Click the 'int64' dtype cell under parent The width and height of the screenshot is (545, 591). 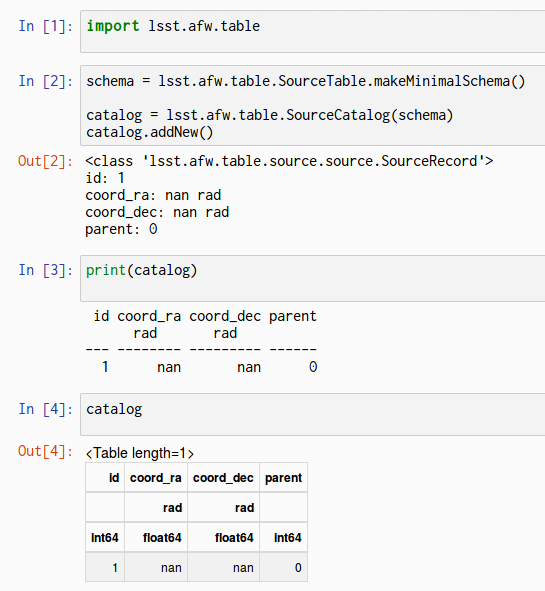point(283,537)
